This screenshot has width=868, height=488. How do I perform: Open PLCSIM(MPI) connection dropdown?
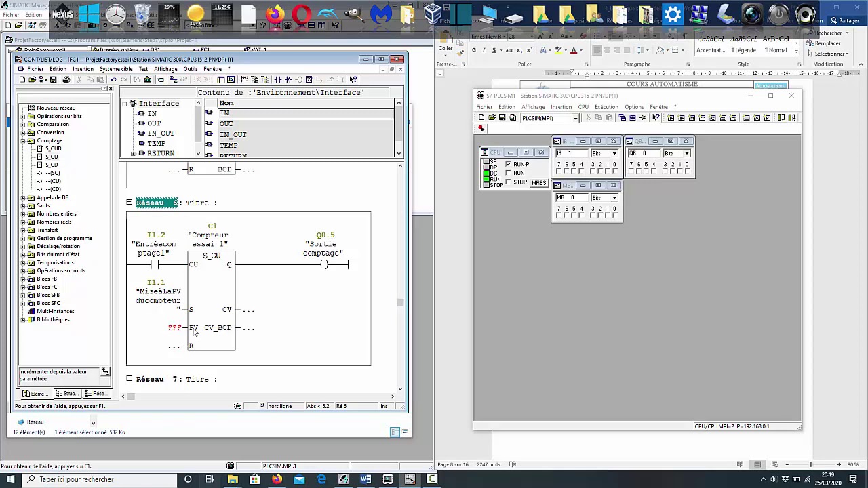click(x=576, y=118)
